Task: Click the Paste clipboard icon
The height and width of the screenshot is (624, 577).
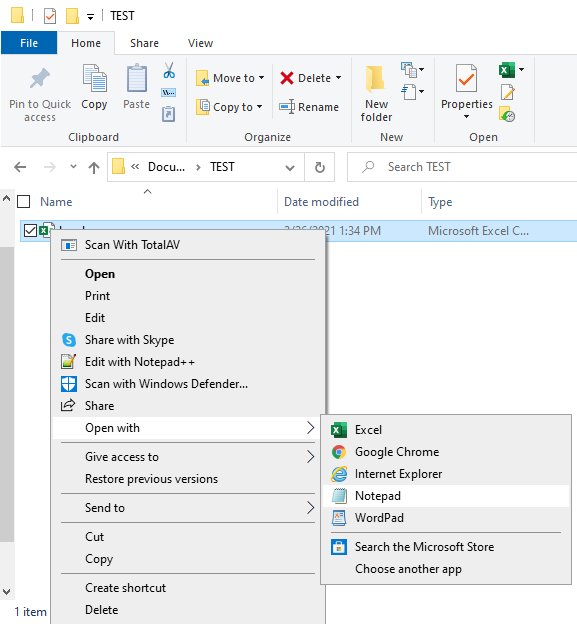Action: click(x=137, y=78)
